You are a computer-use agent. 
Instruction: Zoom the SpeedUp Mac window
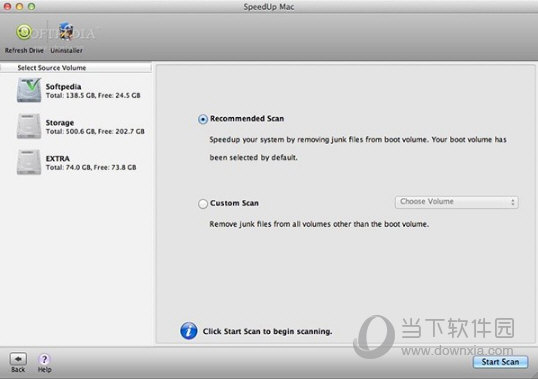point(31,7)
